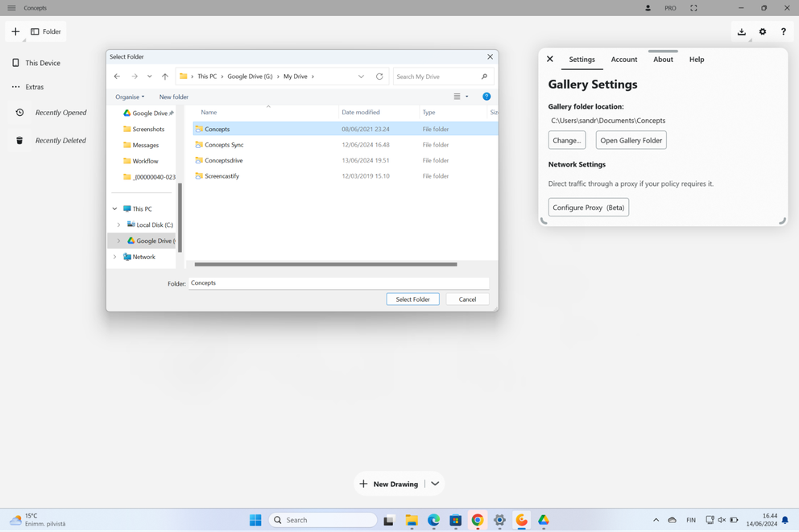Expand the New Drawing dropdown arrow
The height and width of the screenshot is (532, 799).
coord(434,484)
